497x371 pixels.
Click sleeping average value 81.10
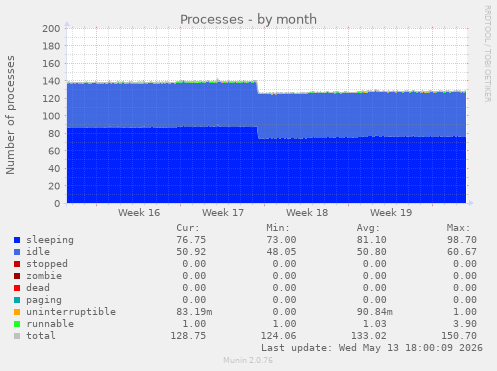tap(371, 240)
